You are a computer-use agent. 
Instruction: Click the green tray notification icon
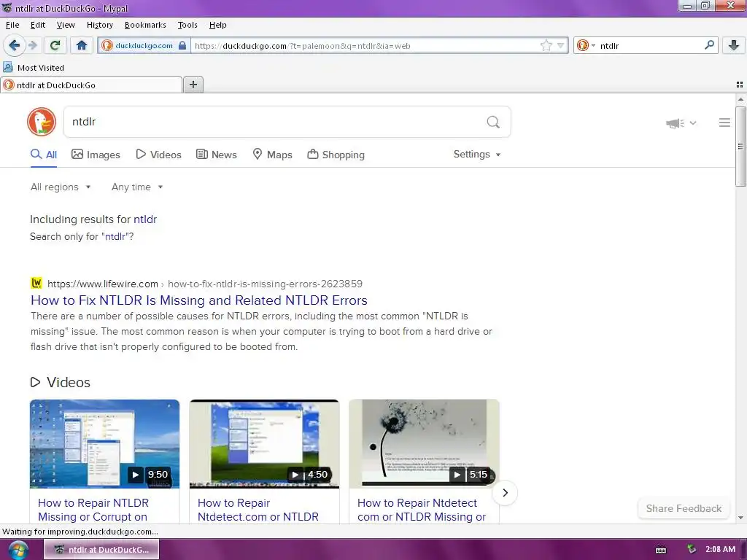click(x=692, y=549)
